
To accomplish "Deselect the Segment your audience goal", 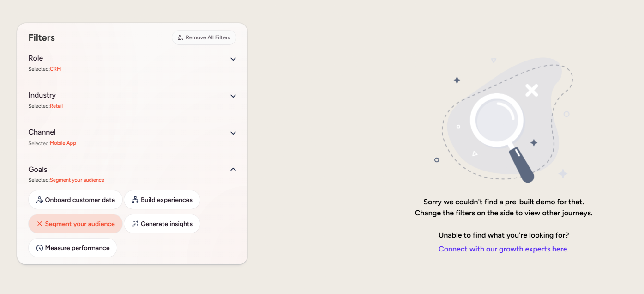I will click(x=75, y=224).
